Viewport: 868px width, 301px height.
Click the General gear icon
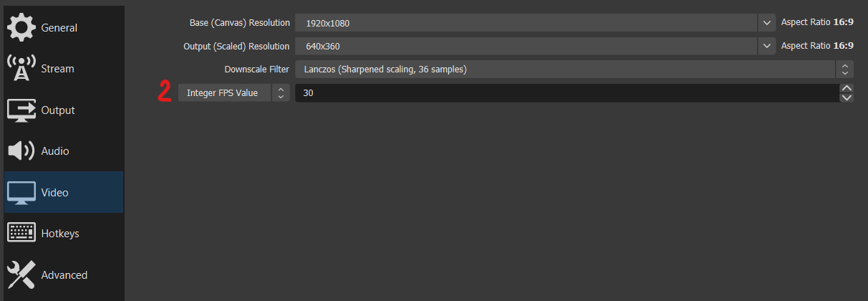point(21,28)
